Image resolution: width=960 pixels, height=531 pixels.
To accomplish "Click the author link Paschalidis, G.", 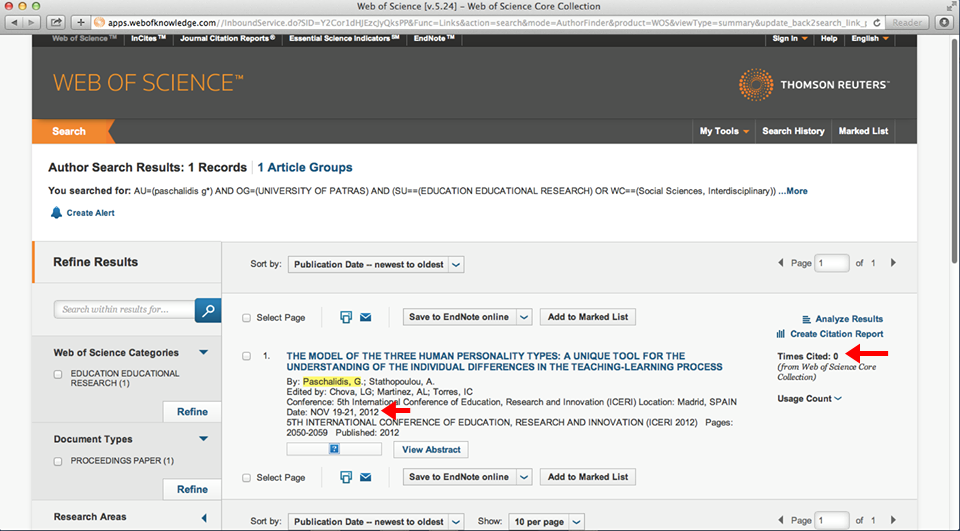I will click(332, 382).
